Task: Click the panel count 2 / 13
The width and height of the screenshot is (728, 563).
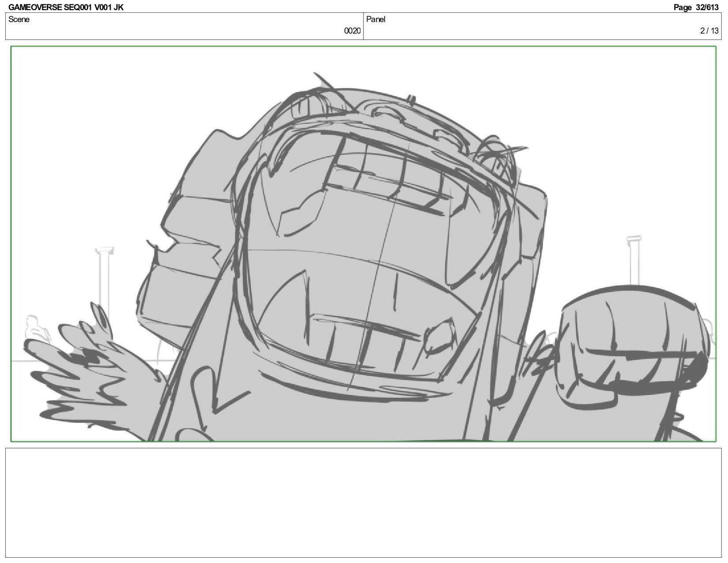Action: click(x=709, y=31)
